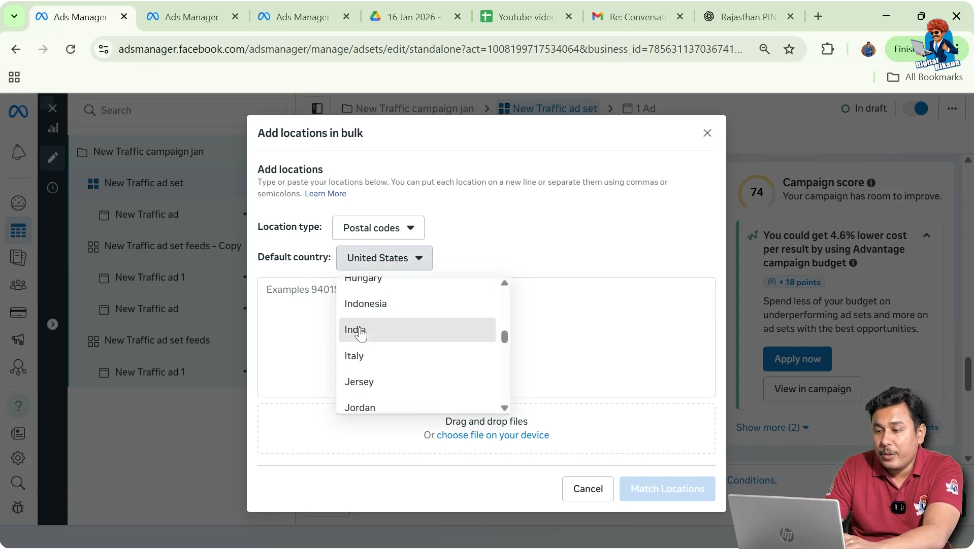
Task: Close the editing panel X icon
Action: 52,109
